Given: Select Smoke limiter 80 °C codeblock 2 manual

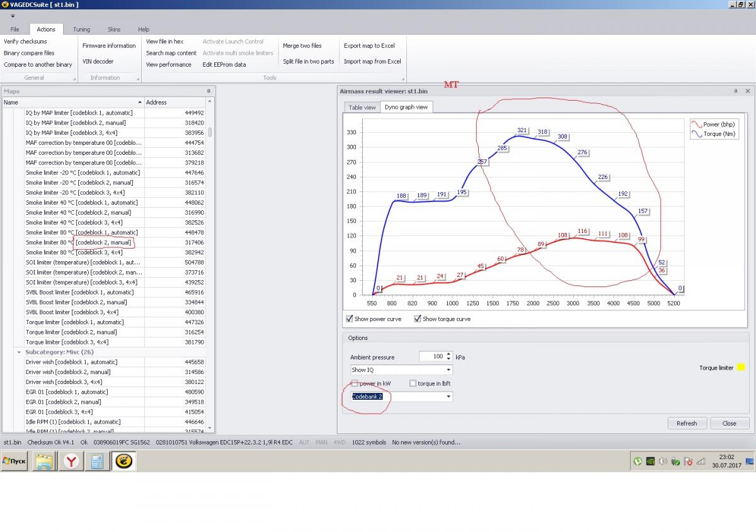Looking at the screenshot, I should click(x=78, y=242).
